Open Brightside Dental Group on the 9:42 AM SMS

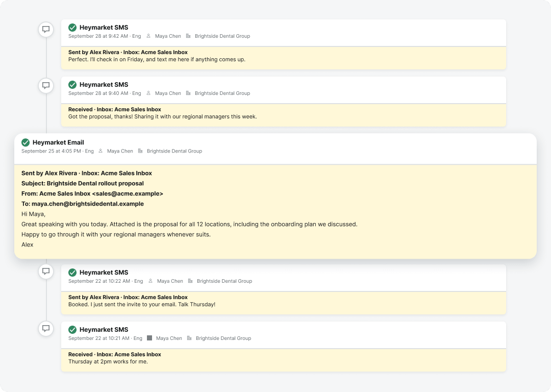coord(222,36)
